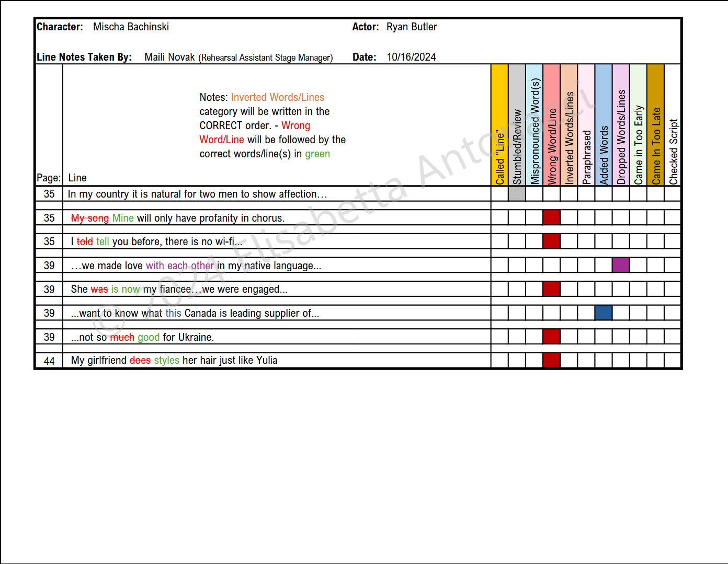Select the Dropped Words/Lines column header
Image resolution: width=728 pixels, height=564 pixels.
pos(621,125)
